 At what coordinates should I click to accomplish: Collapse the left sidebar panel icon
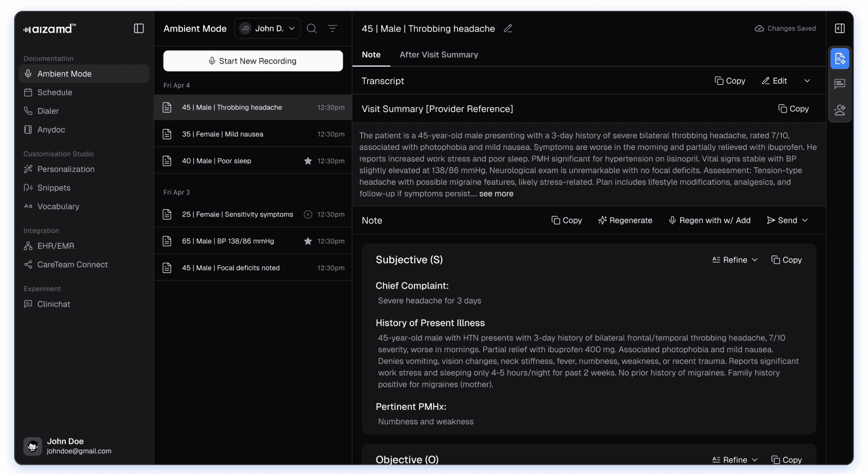point(139,28)
